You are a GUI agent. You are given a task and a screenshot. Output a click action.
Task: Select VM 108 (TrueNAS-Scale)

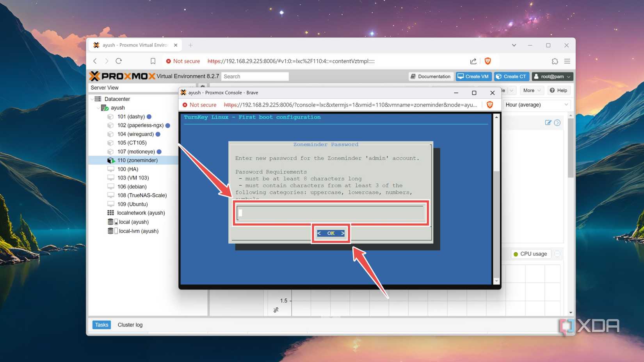click(x=142, y=195)
